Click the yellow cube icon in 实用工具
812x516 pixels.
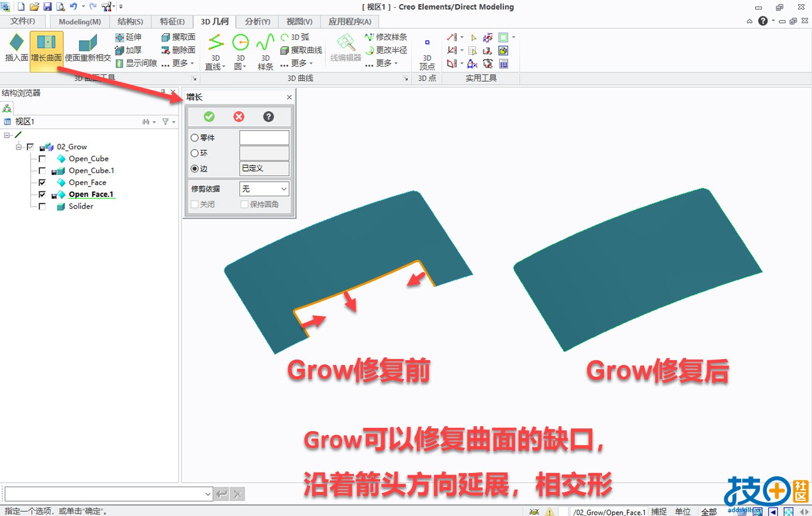click(503, 51)
